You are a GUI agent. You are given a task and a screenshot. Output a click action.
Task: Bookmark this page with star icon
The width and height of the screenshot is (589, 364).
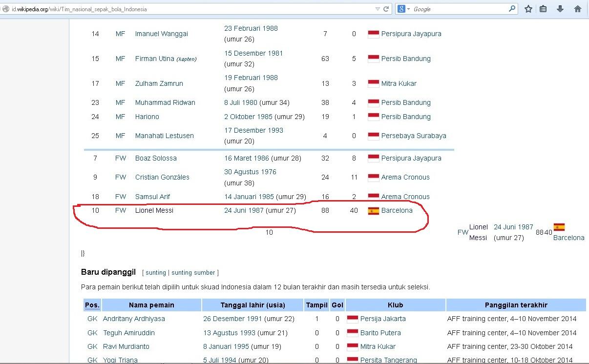tap(528, 9)
